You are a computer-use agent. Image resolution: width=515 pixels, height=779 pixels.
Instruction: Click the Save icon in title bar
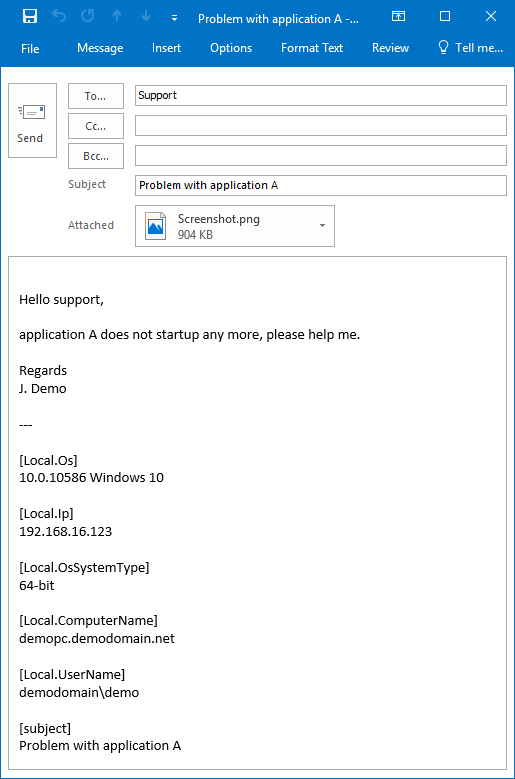pyautogui.click(x=30, y=16)
